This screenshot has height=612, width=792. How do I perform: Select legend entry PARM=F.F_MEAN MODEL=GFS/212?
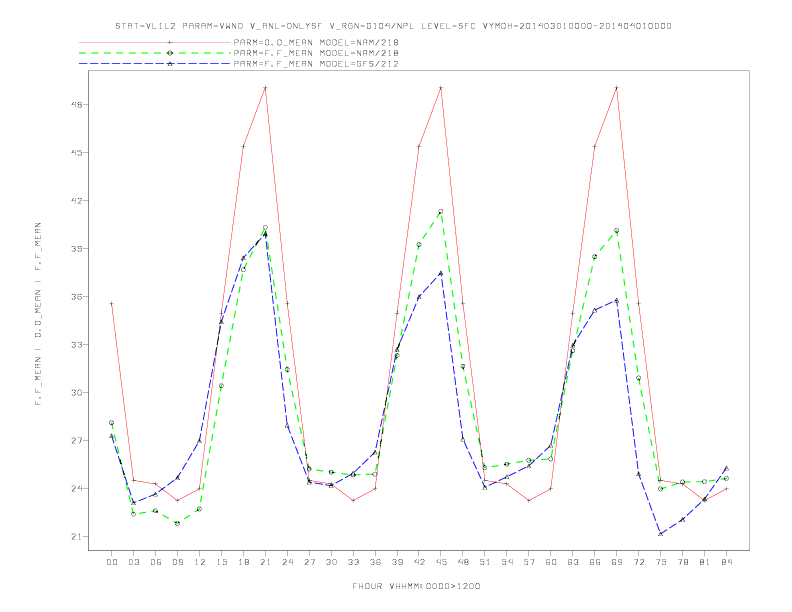coord(316,64)
